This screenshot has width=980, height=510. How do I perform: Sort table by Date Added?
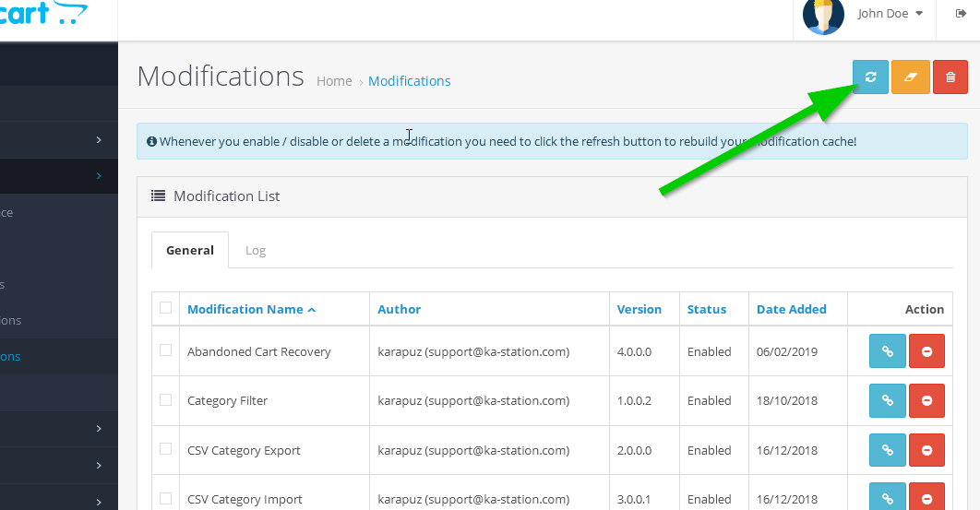click(791, 310)
